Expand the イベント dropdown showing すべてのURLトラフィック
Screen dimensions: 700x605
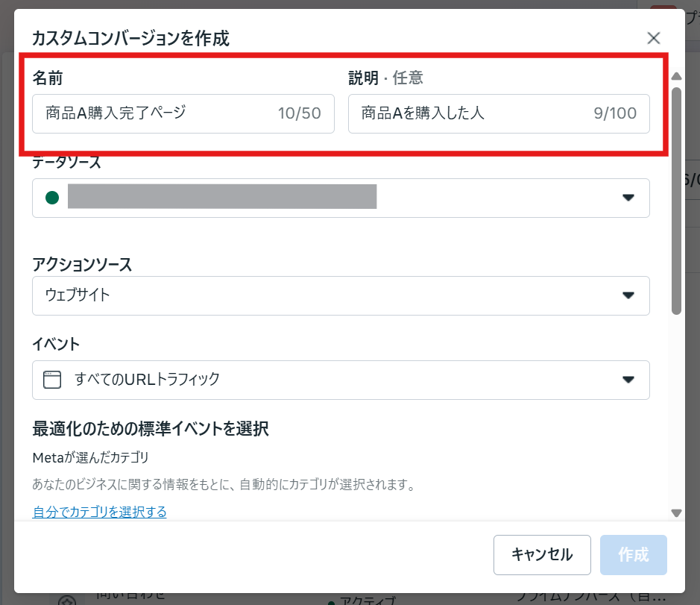point(340,380)
